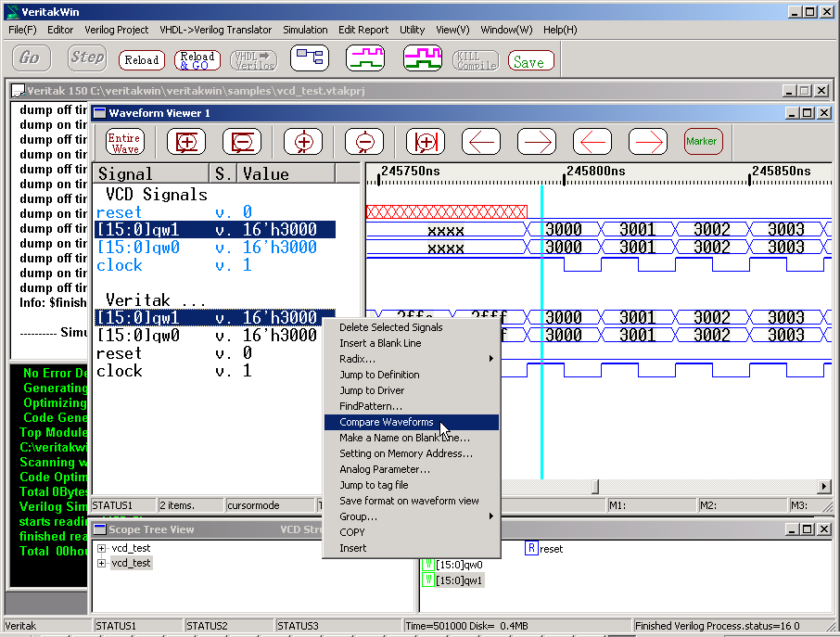Choose FindPattern... entry

tap(412, 406)
